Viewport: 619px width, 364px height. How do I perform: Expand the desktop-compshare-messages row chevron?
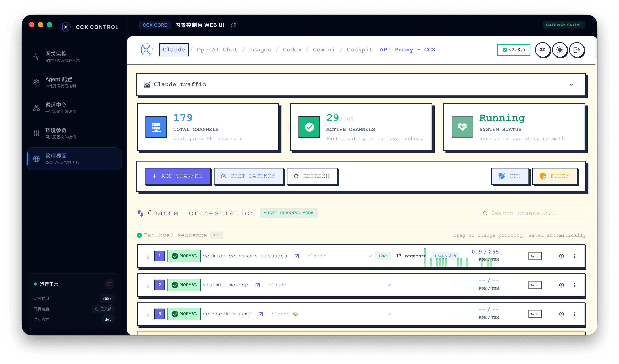coord(370,256)
